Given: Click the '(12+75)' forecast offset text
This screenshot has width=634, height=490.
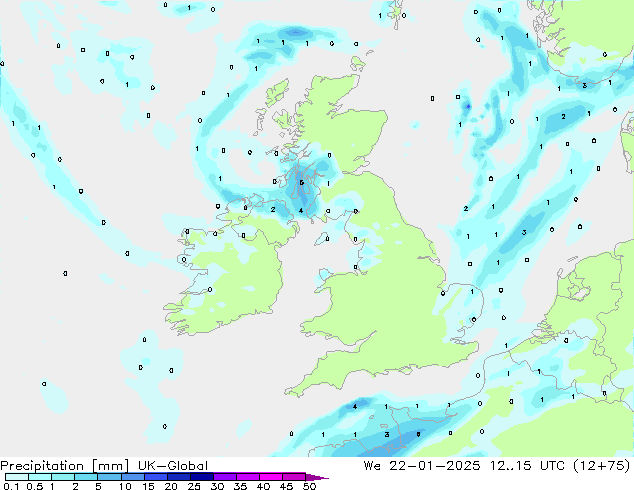Looking at the screenshot, I should coord(602,466).
